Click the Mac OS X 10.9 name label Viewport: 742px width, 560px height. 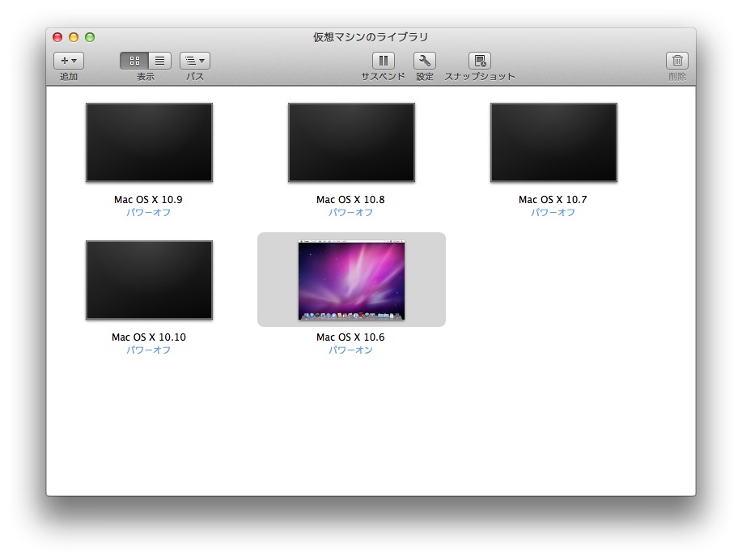coord(148,200)
